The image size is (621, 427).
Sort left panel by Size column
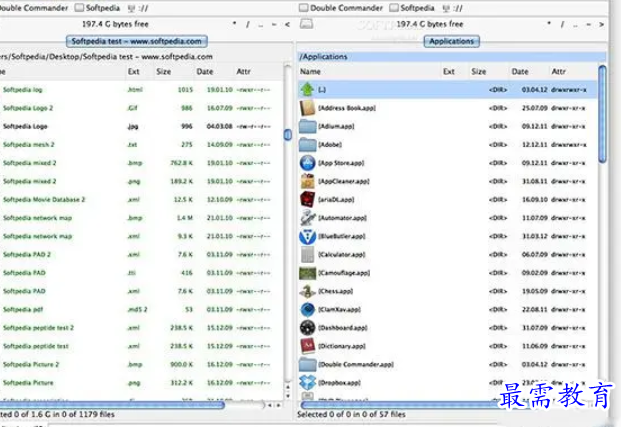coord(173,72)
